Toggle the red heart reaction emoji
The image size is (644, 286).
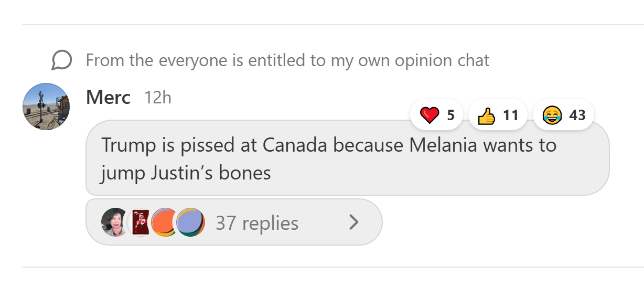coord(430,115)
